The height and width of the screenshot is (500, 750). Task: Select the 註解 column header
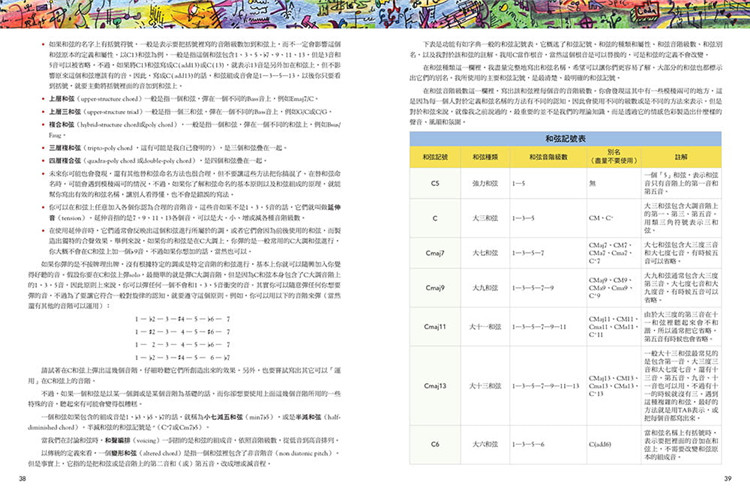pos(681,157)
